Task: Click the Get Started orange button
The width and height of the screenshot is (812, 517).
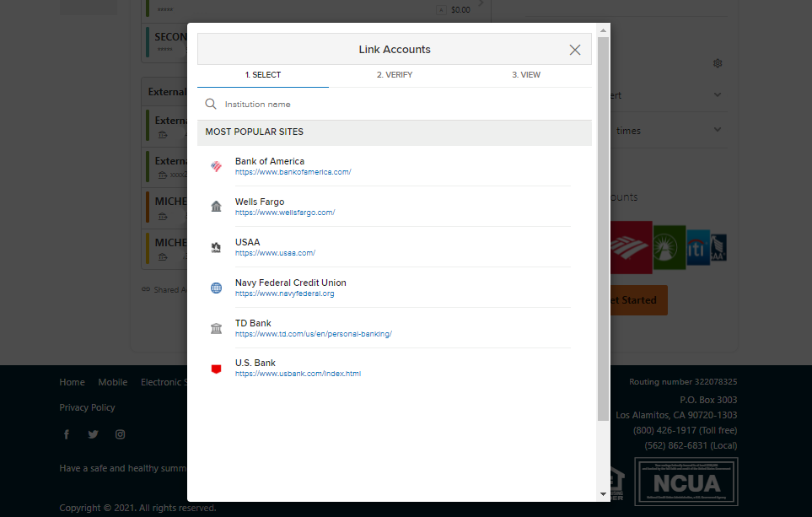Action: click(x=639, y=300)
